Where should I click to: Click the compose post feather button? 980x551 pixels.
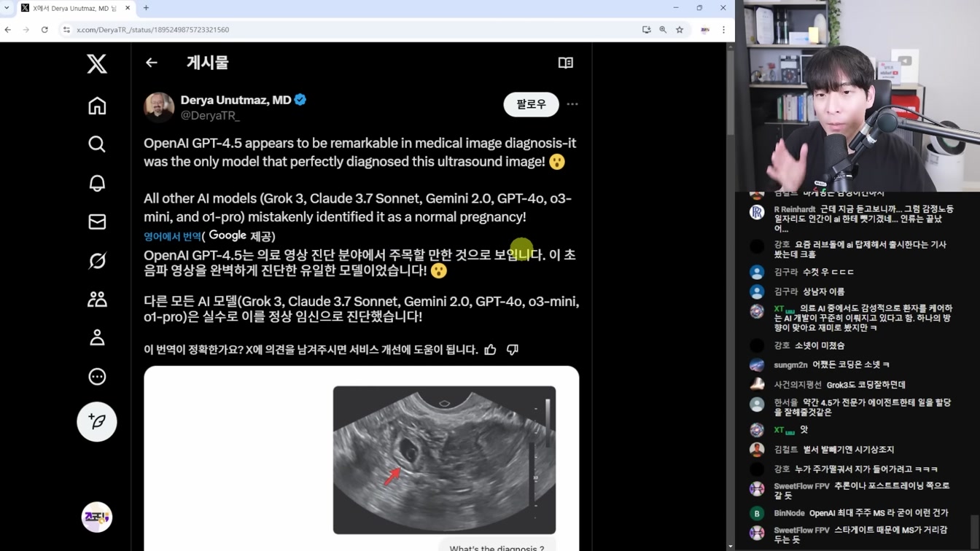coord(97,421)
